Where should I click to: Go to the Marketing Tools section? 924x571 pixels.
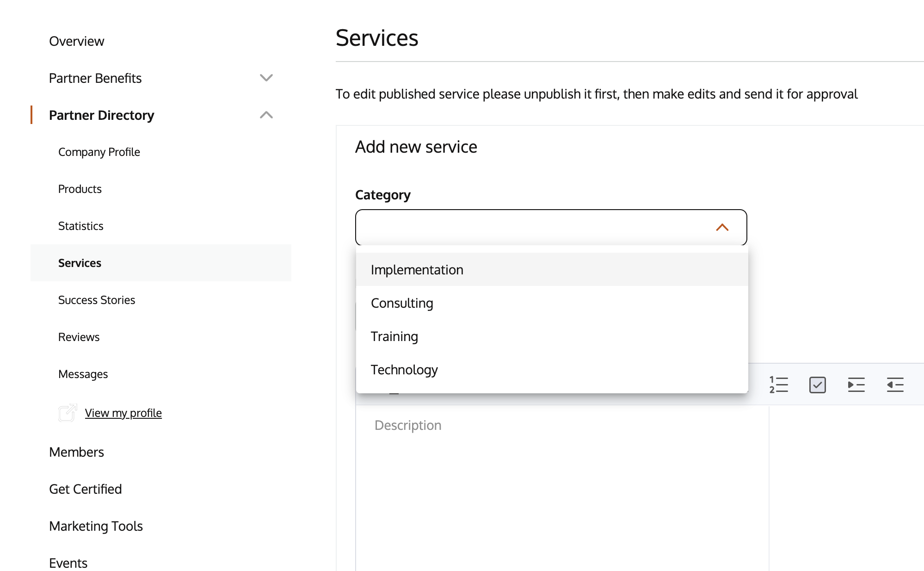96,526
